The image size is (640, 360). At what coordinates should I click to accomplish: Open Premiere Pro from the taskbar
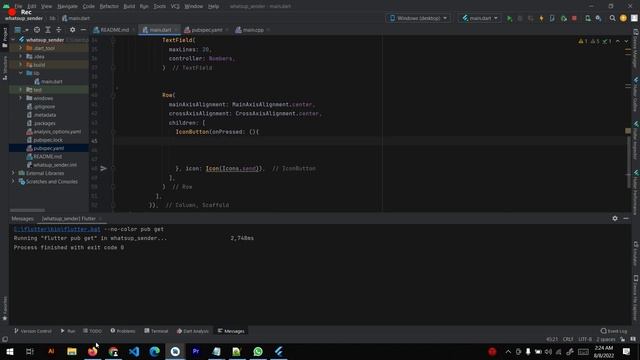196,351
